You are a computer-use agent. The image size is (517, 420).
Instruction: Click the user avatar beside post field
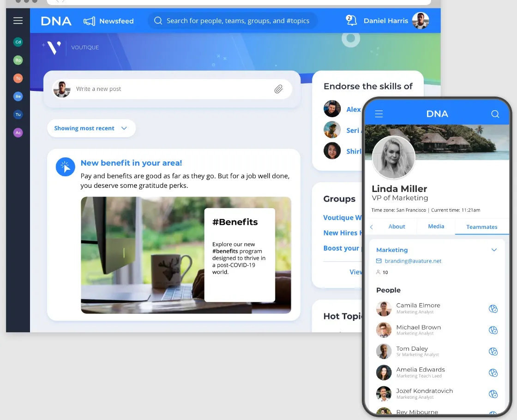(62, 89)
